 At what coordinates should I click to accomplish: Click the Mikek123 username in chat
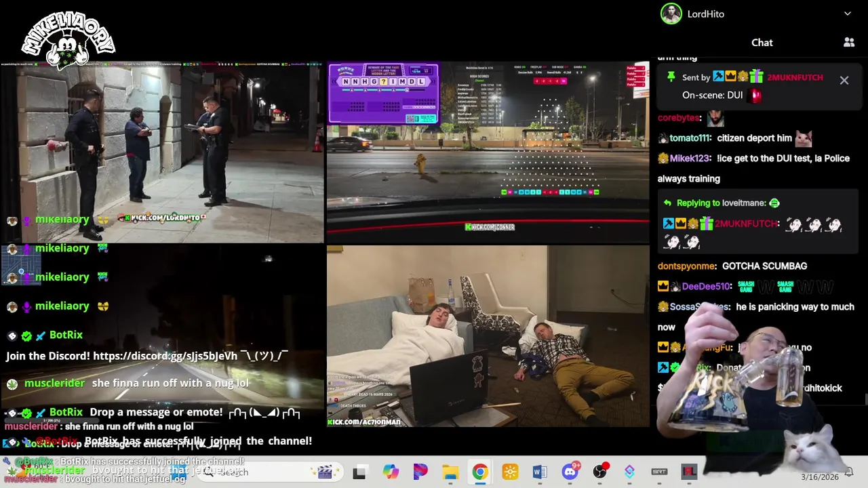(x=690, y=159)
